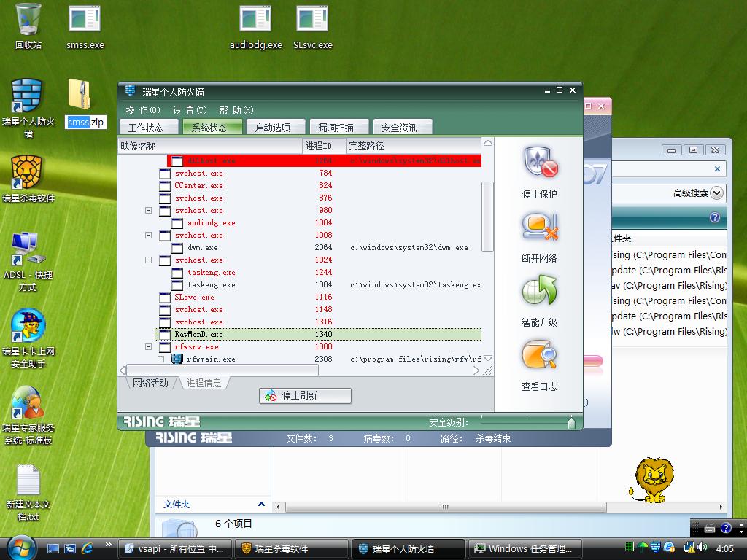Open the 帮助(H) menu
The width and height of the screenshot is (747, 560).
point(236,111)
